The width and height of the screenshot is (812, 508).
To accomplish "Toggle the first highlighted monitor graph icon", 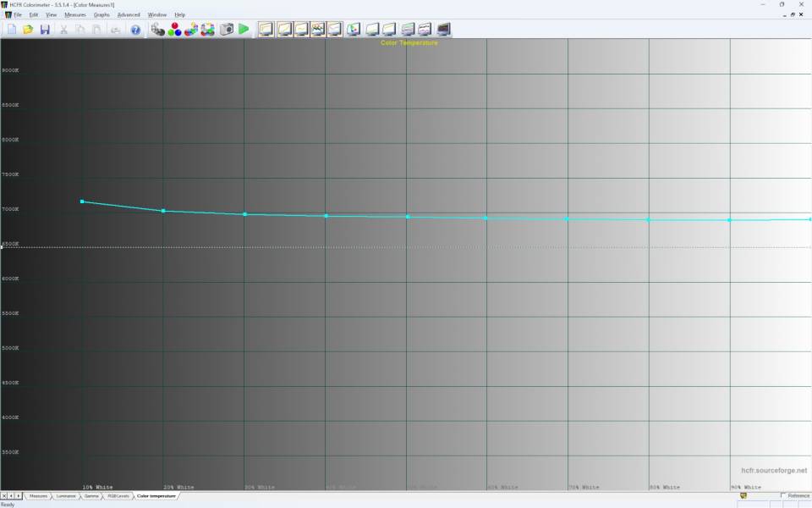I will pyautogui.click(x=266, y=29).
